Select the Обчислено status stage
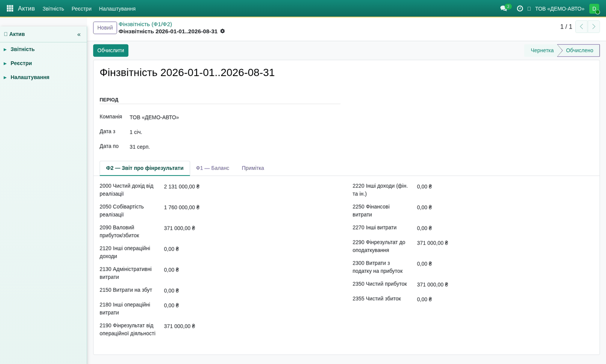The image size is (606, 364). [579, 51]
